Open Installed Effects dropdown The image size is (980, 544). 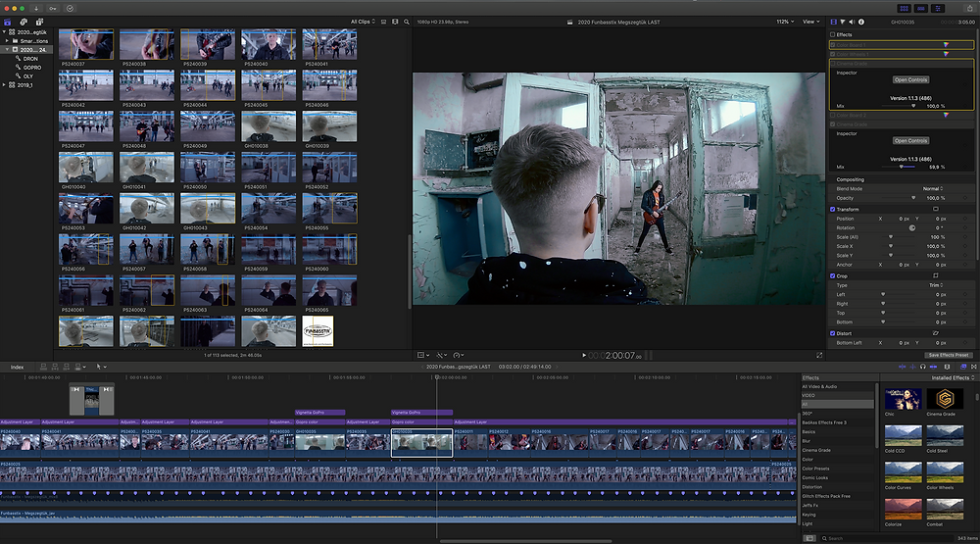pos(954,377)
